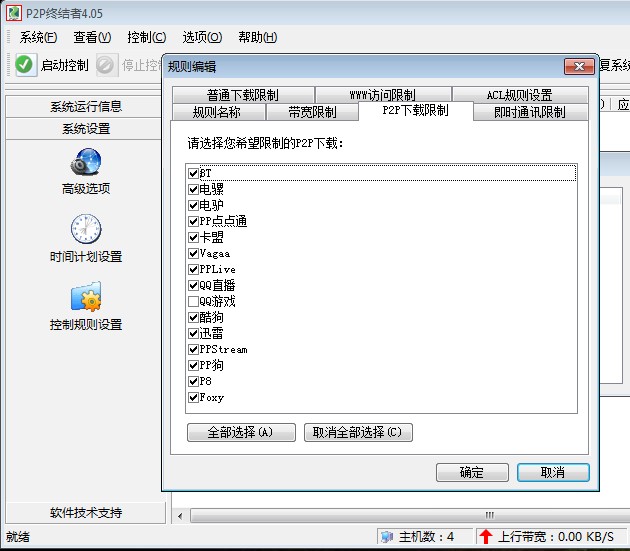Click the host count computer icon in status bar
The height and width of the screenshot is (551, 630).
pyautogui.click(x=387, y=537)
